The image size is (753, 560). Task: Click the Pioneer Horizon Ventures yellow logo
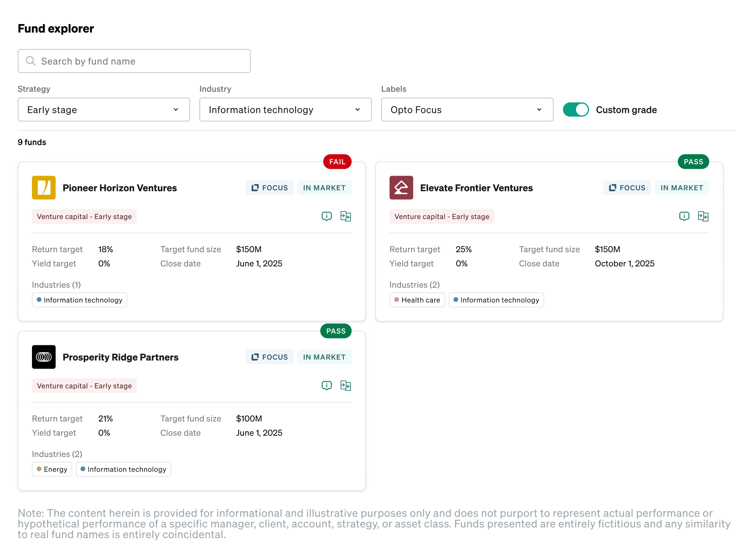(x=44, y=188)
